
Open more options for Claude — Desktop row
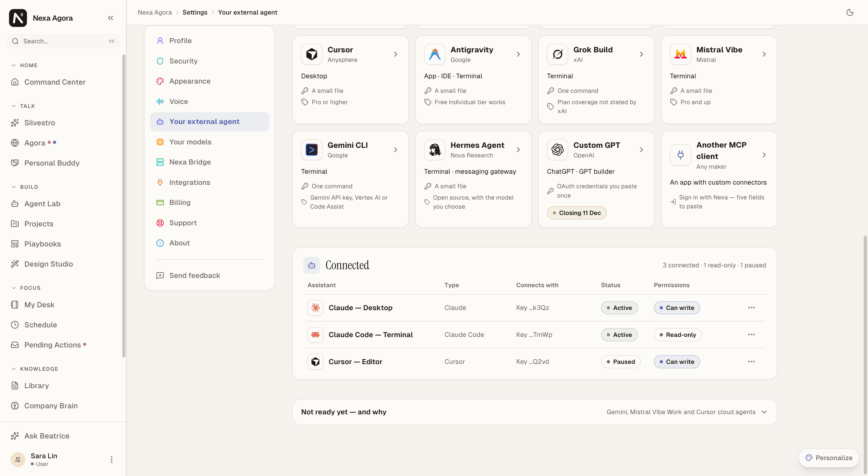pyautogui.click(x=751, y=308)
